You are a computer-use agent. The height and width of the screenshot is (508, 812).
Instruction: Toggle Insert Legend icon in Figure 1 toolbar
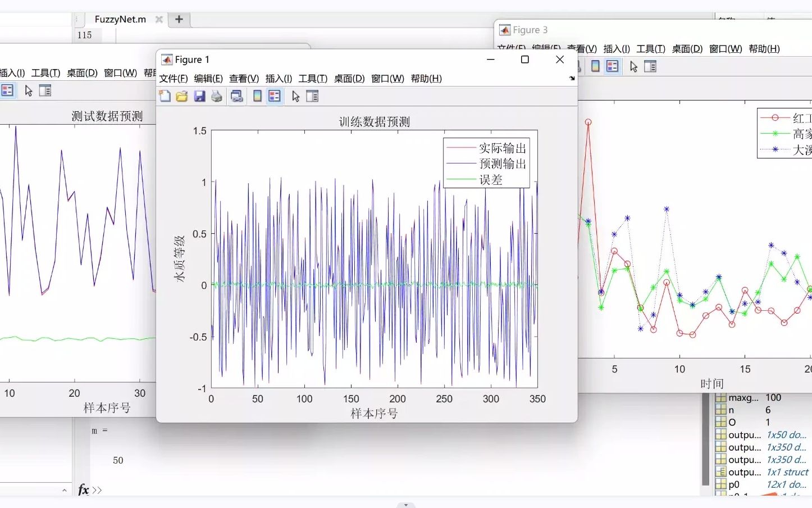274,96
